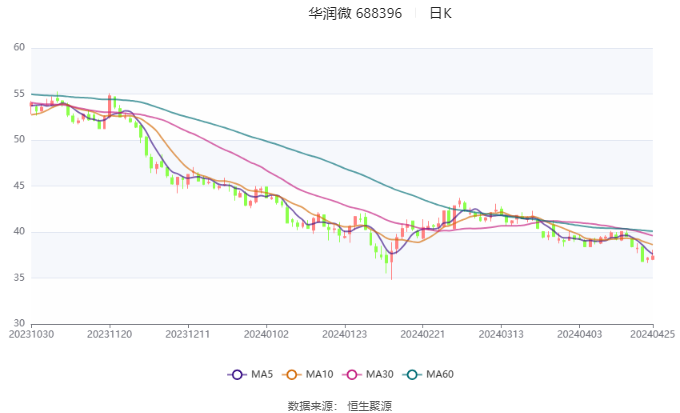680x413 pixels.
Task: Click the data source text 恒生聚源
Action: tap(370, 406)
